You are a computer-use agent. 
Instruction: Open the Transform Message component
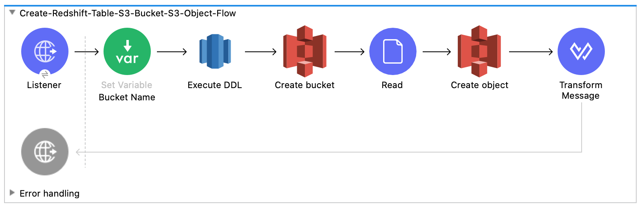[581, 51]
